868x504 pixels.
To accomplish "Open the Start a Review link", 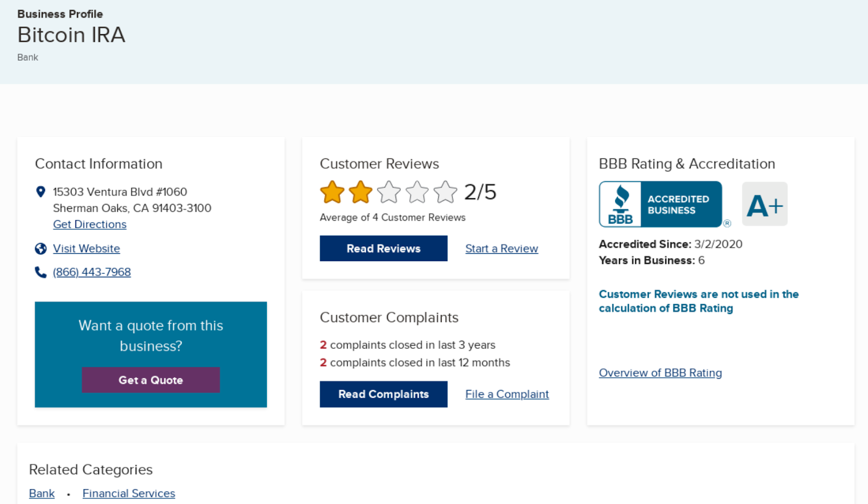I will (x=502, y=248).
